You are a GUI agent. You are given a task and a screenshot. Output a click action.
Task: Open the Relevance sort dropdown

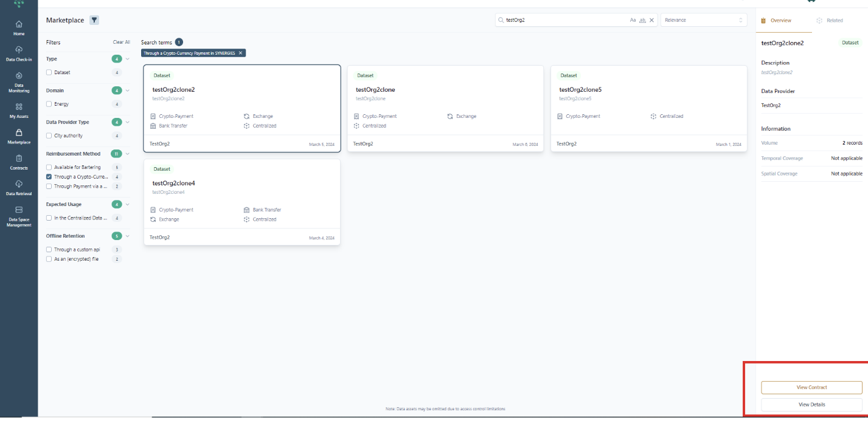pyautogui.click(x=703, y=20)
